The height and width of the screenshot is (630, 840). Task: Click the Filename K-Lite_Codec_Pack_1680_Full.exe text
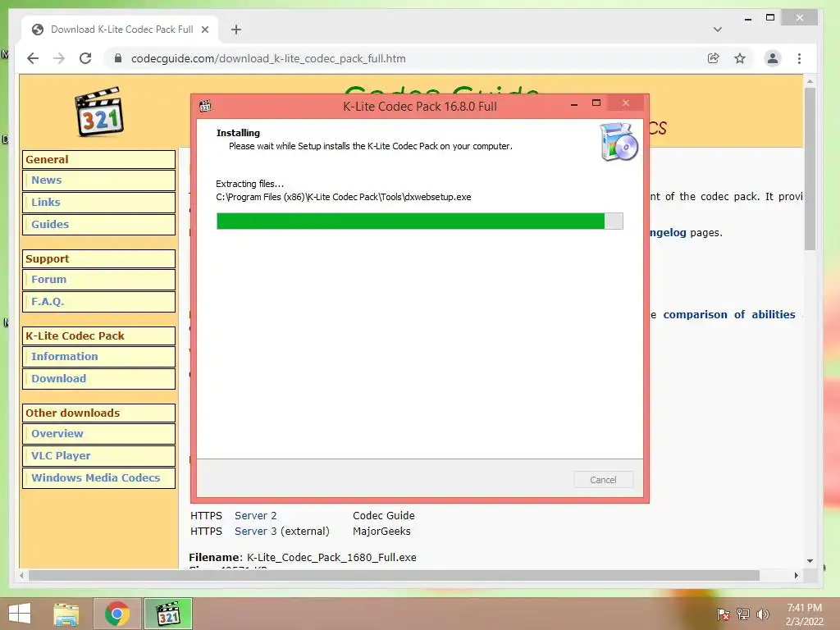point(303,557)
